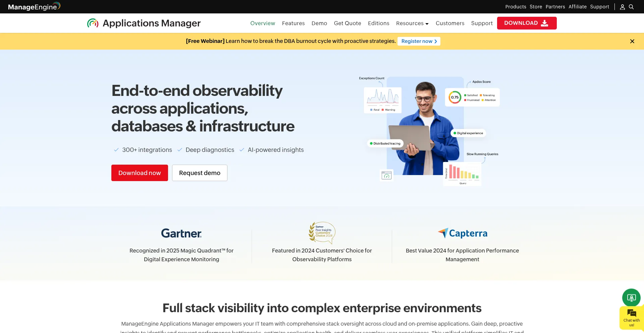The width and height of the screenshot is (644, 333).
Task: Click the Download now button
Action: click(x=140, y=173)
